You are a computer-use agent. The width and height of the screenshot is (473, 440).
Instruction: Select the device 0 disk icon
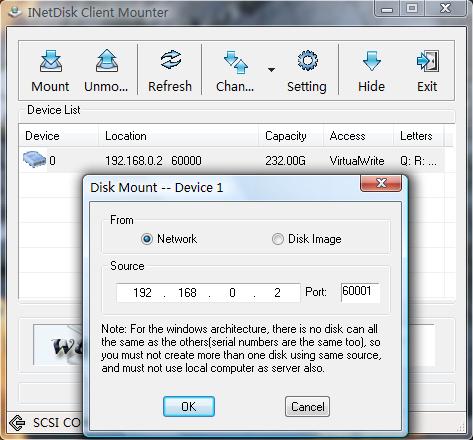click(x=34, y=159)
